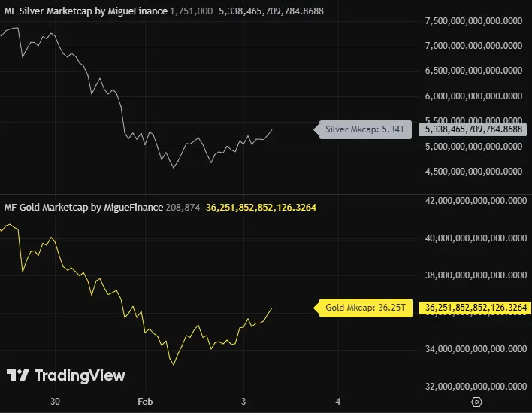The width and height of the screenshot is (532, 413).
Task: Click the 4,500,000,000,000.0000 axis label
Action: 473,172
